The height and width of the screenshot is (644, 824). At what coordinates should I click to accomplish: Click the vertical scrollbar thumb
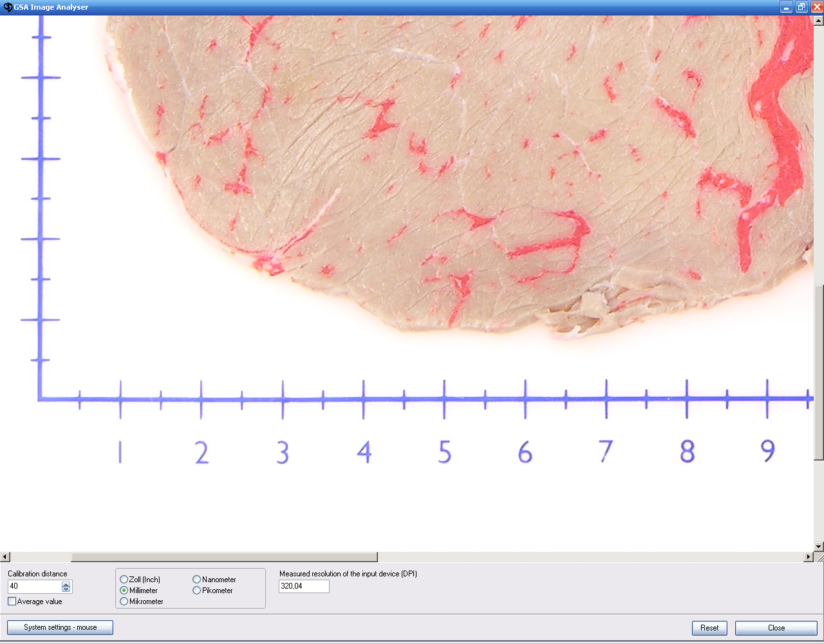tap(819, 372)
